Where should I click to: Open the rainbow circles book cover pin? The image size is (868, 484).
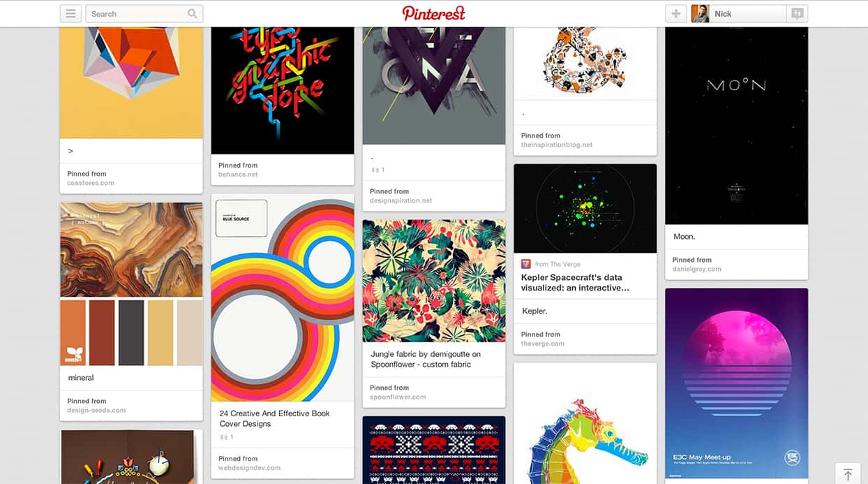pyautogui.click(x=283, y=298)
